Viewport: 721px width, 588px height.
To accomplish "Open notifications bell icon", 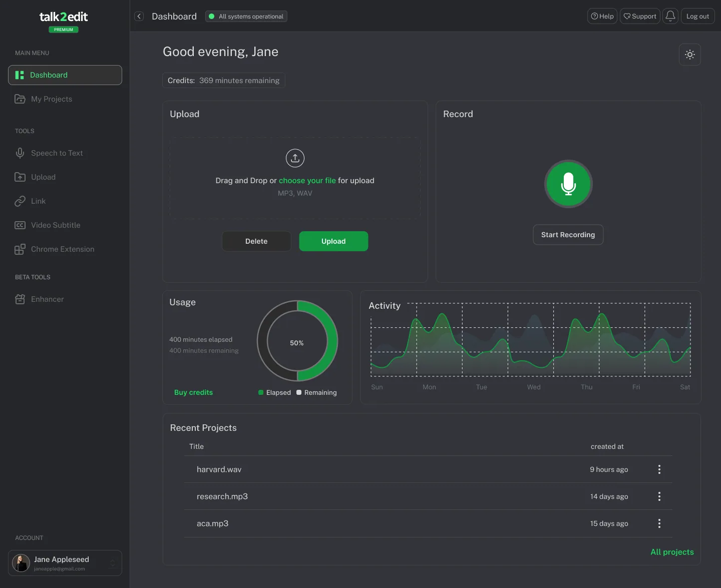I will (x=670, y=16).
